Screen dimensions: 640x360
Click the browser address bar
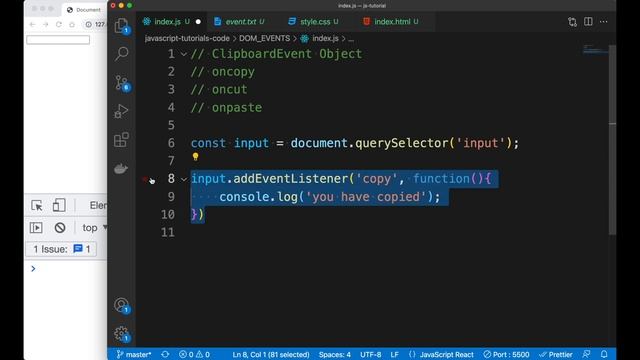(x=96, y=24)
